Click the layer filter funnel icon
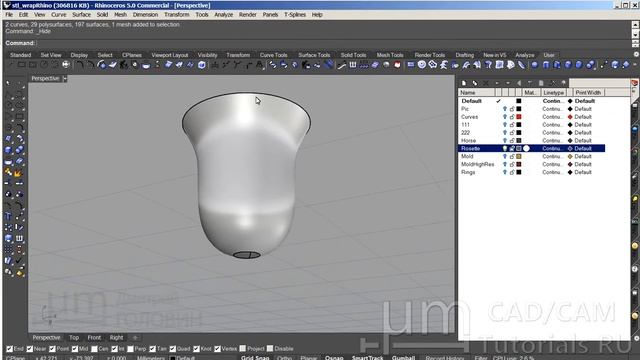This screenshot has height=360, width=640. (x=530, y=83)
